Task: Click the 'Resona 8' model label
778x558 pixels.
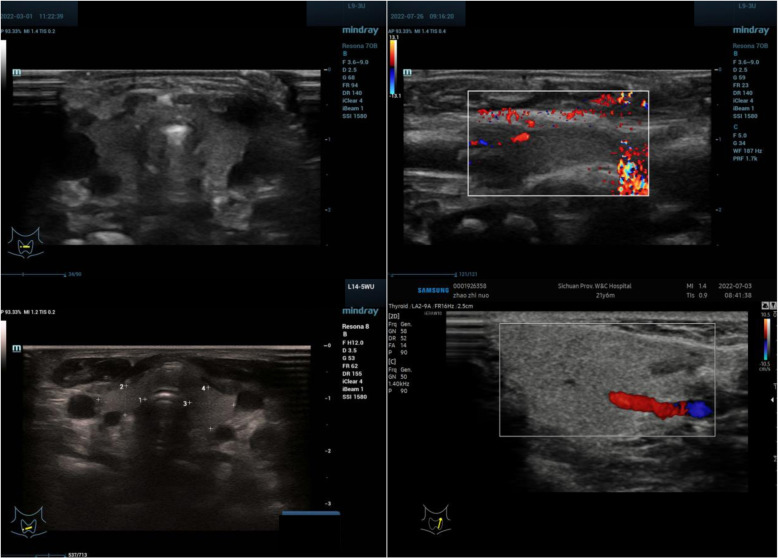Action: [x=355, y=326]
